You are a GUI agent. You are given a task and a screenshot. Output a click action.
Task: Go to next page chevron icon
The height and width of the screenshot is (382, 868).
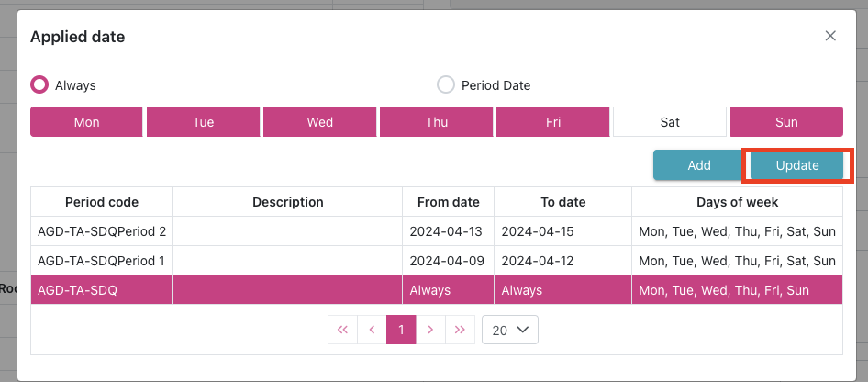[x=430, y=331]
